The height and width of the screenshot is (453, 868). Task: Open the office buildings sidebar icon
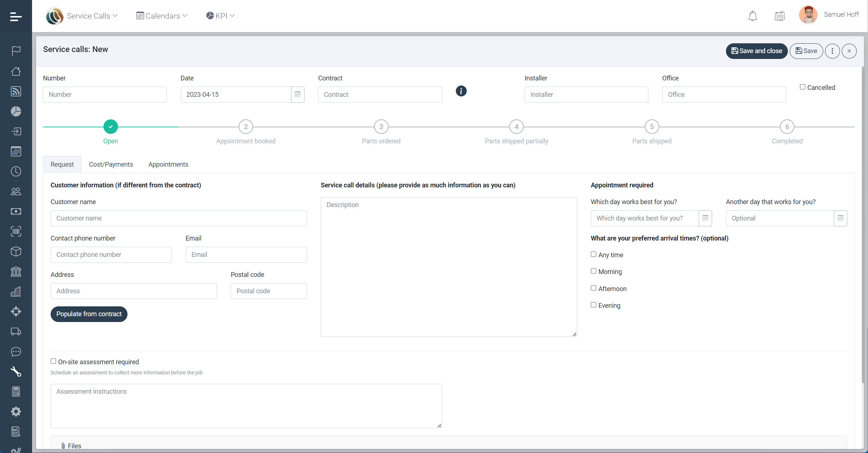(16, 291)
